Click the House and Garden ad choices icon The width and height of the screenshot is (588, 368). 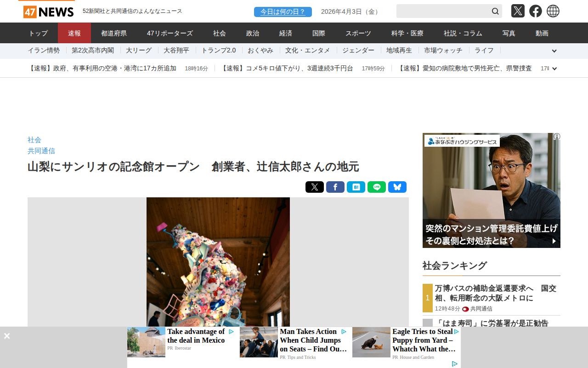(457, 332)
